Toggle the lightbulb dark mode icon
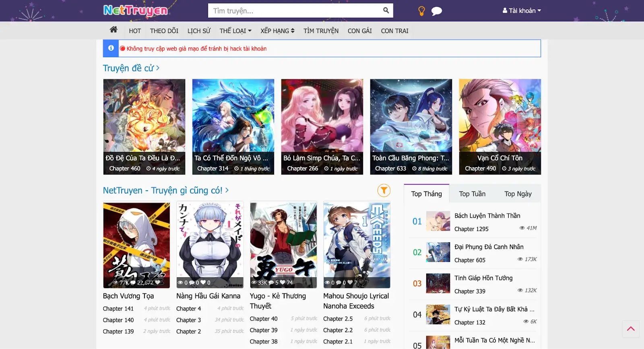The image size is (644, 349). tap(421, 11)
